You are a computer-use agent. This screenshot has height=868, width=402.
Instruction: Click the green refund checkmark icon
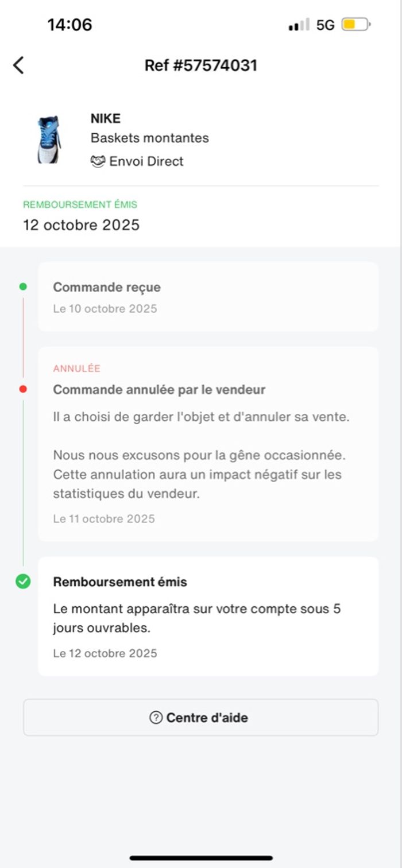[23, 582]
